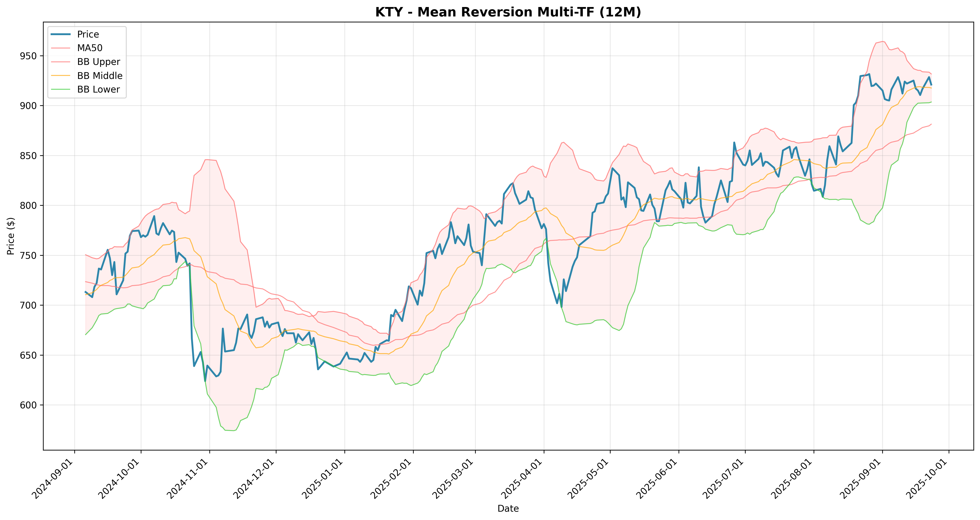Click the 600 y-axis tick label

coord(29,405)
